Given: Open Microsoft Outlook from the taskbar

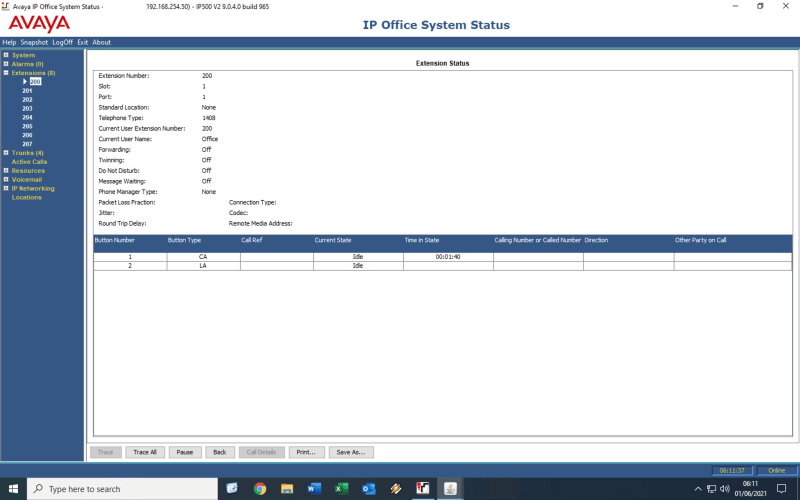Looking at the screenshot, I should click(368, 489).
